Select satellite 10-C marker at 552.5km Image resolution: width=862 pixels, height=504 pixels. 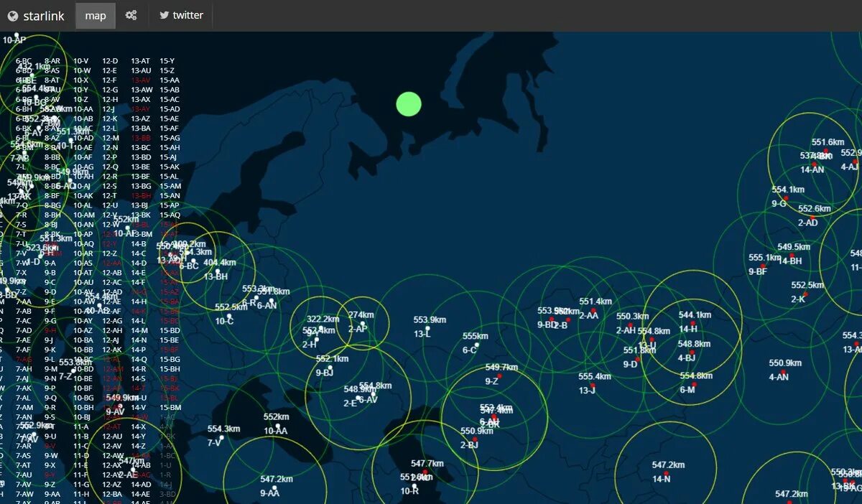[229, 316]
